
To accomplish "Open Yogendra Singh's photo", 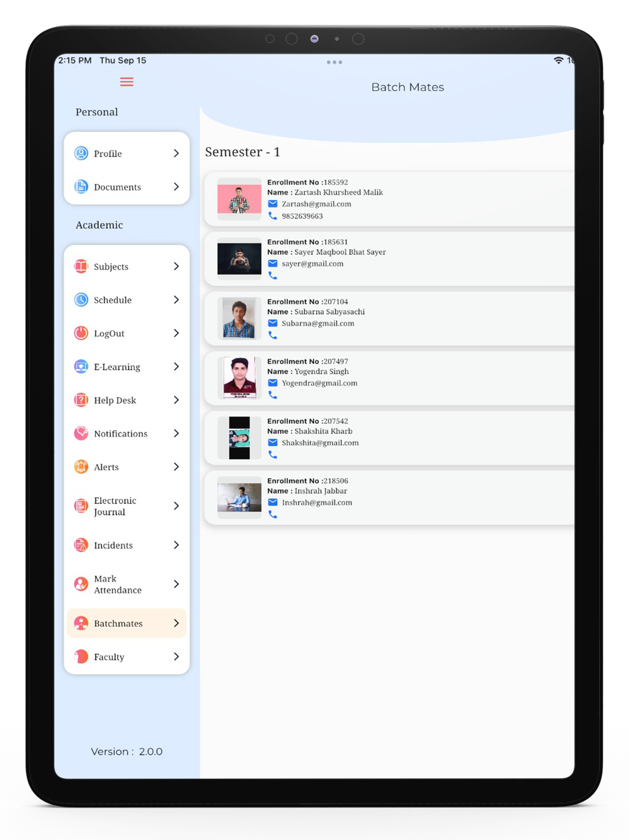I will (x=239, y=378).
